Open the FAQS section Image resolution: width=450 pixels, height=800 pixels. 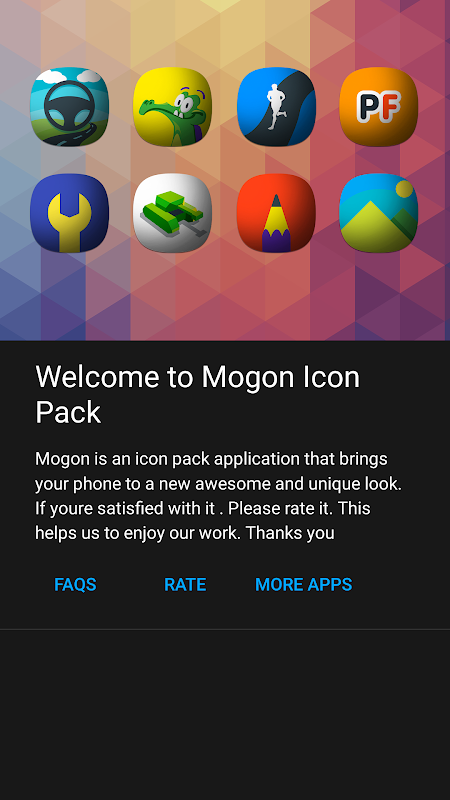click(x=76, y=584)
